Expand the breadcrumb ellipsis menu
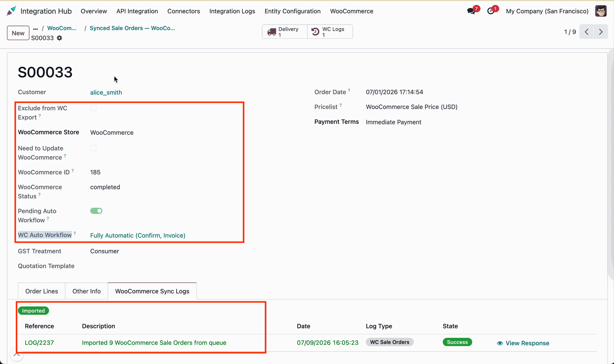This screenshot has height=364, width=614. point(35,29)
